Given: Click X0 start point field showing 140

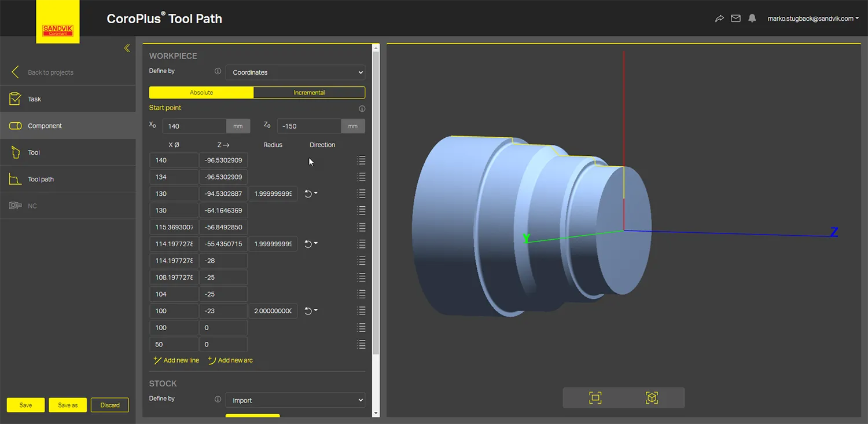Looking at the screenshot, I should [x=194, y=126].
